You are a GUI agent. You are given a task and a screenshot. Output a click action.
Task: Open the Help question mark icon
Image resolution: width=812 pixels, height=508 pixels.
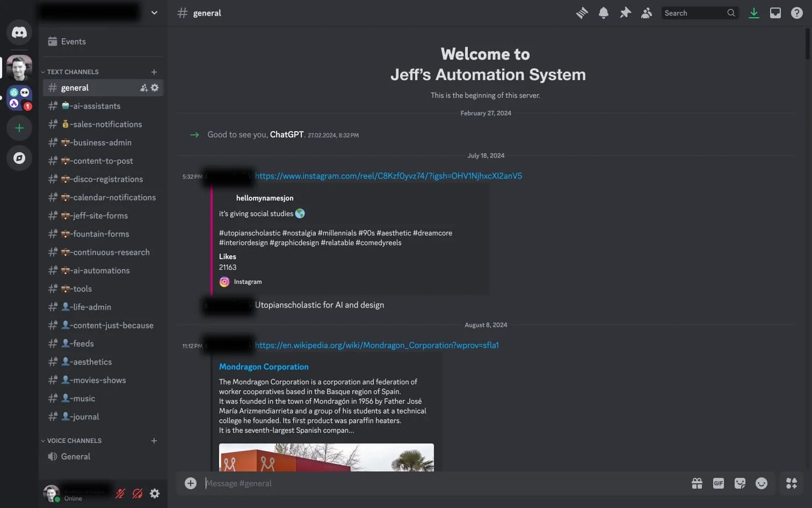(x=797, y=13)
